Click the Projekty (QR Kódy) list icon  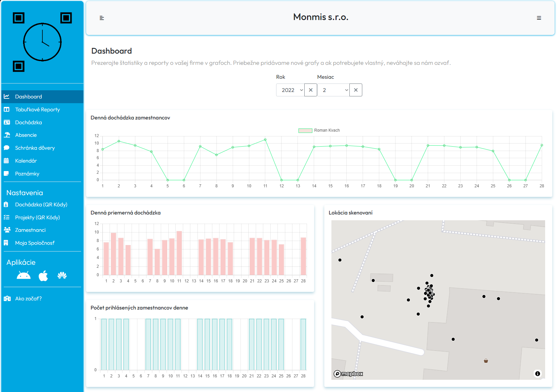6,218
